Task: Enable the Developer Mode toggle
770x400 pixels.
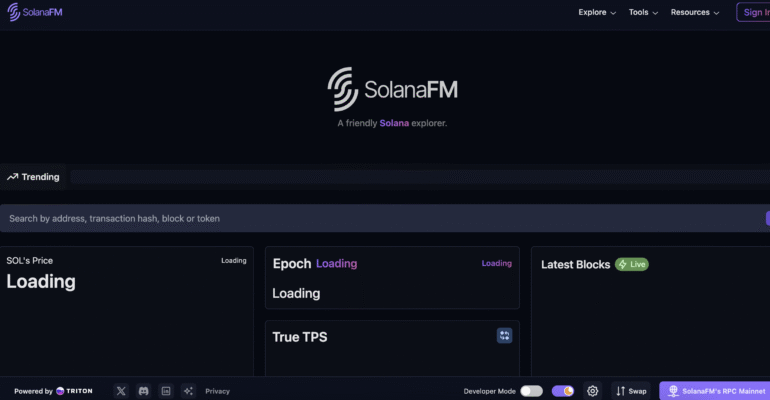Action: [x=531, y=391]
